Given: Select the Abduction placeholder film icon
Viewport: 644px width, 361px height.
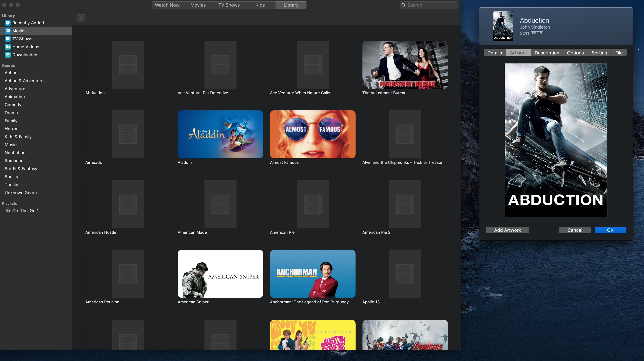Looking at the screenshot, I should pyautogui.click(x=128, y=65).
